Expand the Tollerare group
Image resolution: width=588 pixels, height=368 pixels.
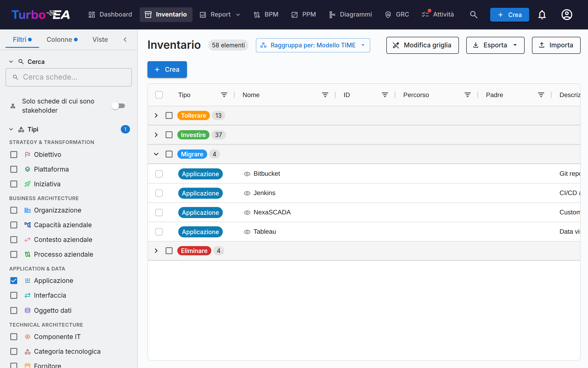click(x=156, y=116)
